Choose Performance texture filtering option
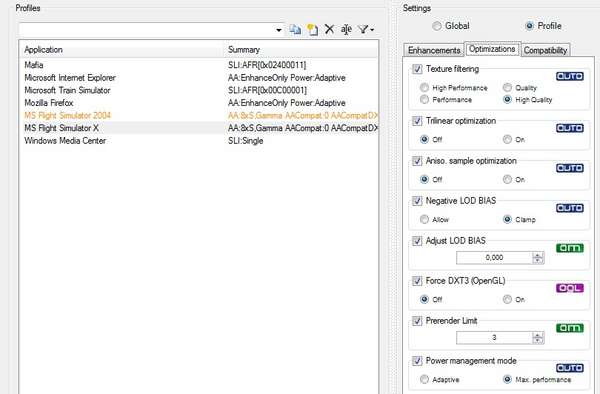 [x=424, y=99]
